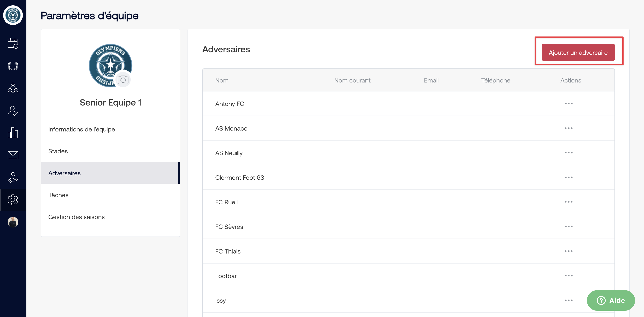Select the Issy opponent name

(220, 300)
